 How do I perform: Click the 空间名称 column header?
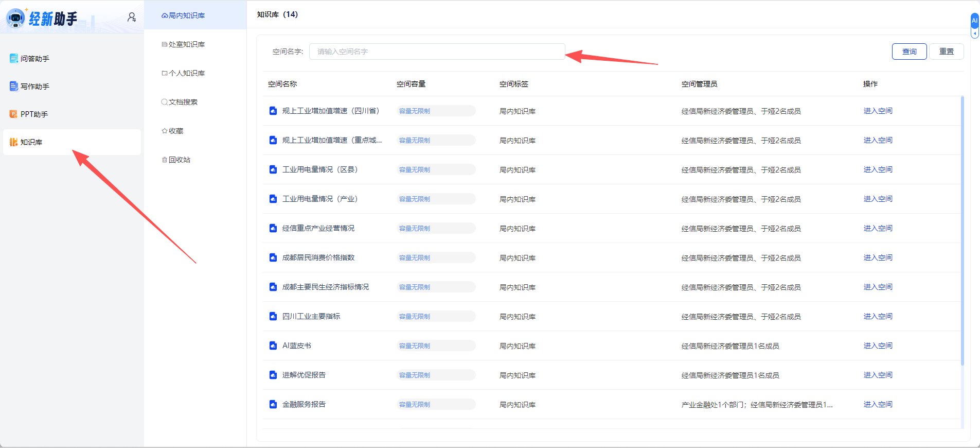point(282,84)
